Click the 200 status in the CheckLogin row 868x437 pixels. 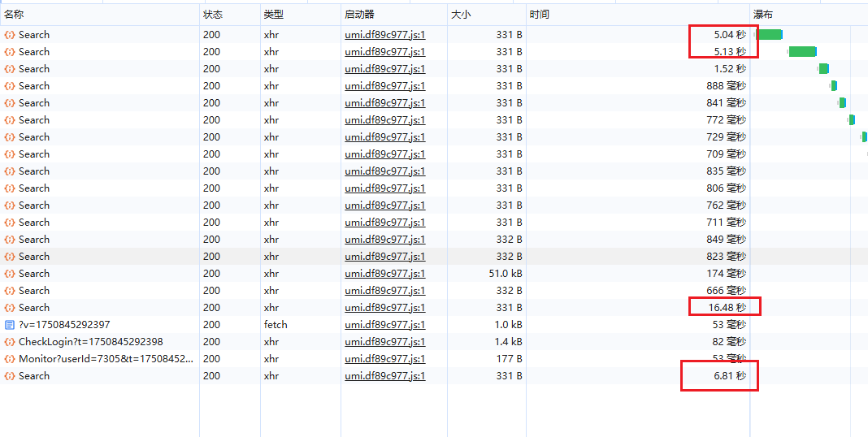tap(211, 342)
